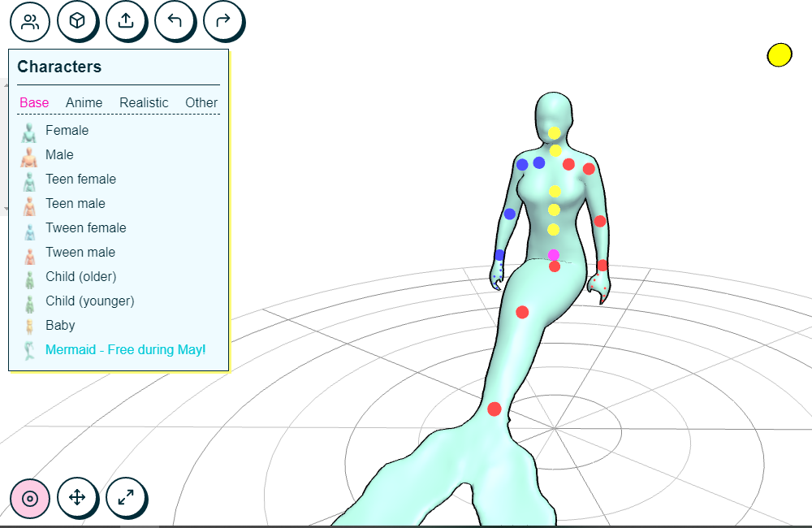812x528 pixels.
Task: Select the four-arrow move tool
Action: [77, 498]
